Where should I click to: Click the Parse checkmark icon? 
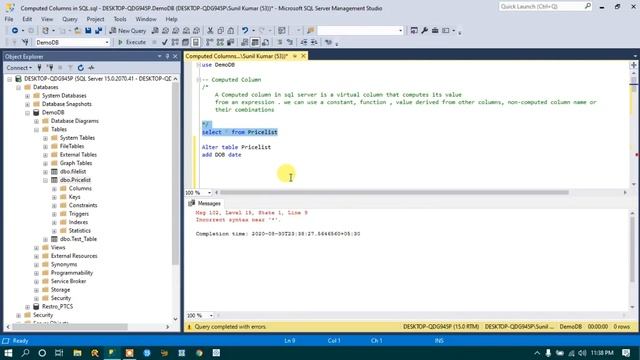[x=164, y=42]
